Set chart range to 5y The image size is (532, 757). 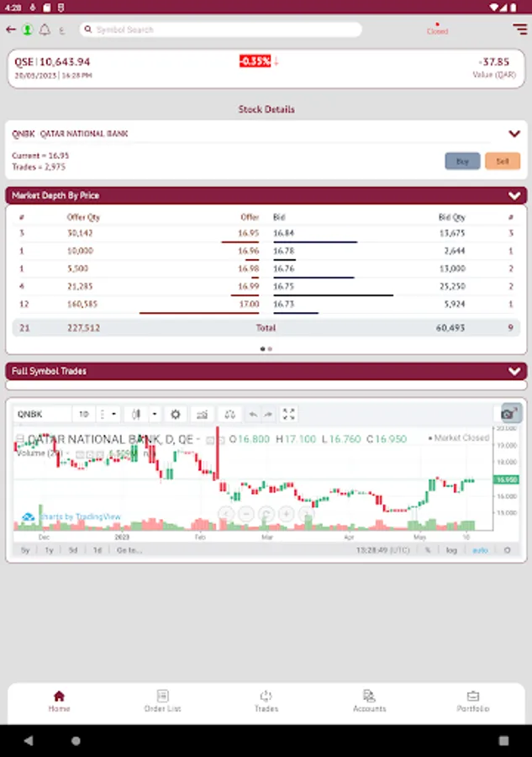[25, 550]
